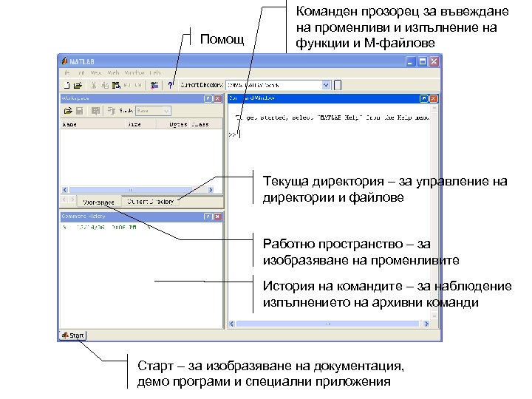
Task: Click the Open file toolbar icon
Action: pyautogui.click(x=78, y=85)
